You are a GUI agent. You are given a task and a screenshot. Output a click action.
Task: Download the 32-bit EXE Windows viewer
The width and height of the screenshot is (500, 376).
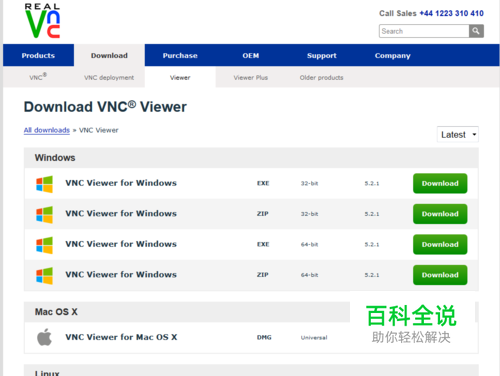[440, 183]
